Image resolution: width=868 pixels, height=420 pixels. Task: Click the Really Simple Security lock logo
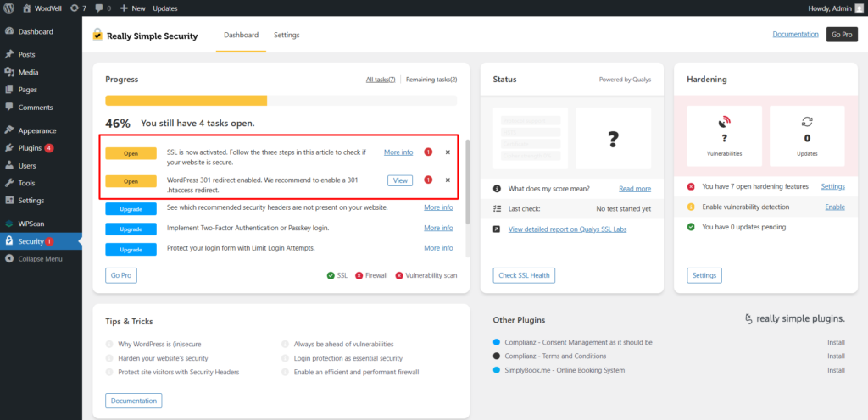click(x=97, y=35)
